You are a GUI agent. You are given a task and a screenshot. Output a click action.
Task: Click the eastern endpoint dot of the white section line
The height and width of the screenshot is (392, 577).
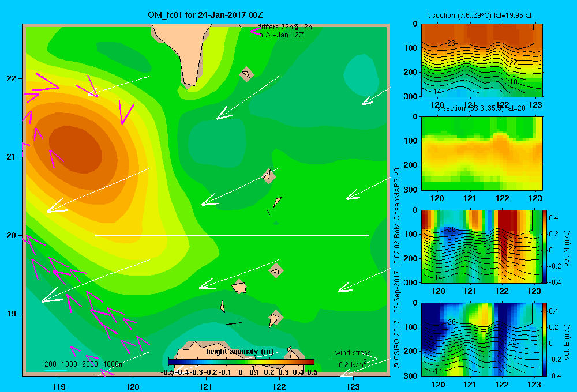368,235
